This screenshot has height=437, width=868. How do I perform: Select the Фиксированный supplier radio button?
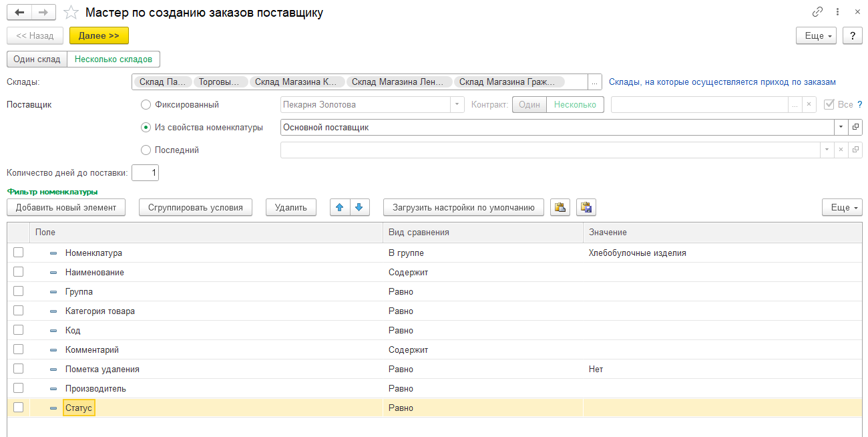[x=146, y=105]
